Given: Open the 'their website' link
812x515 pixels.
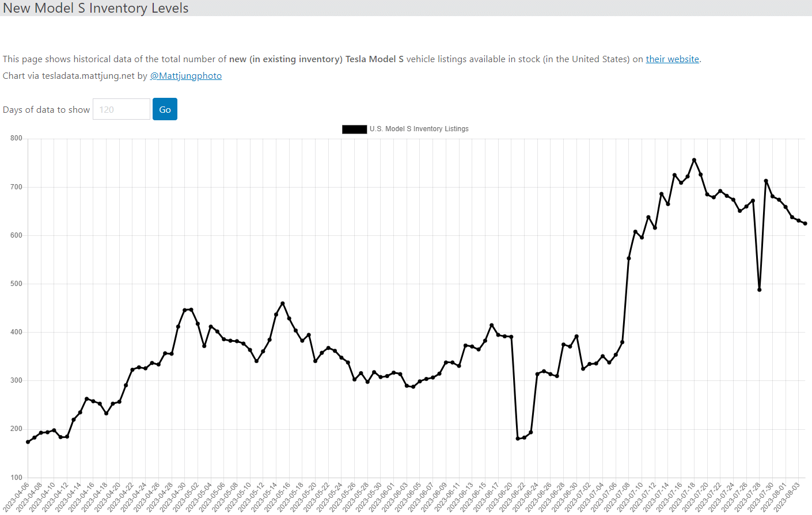Looking at the screenshot, I should (x=672, y=59).
